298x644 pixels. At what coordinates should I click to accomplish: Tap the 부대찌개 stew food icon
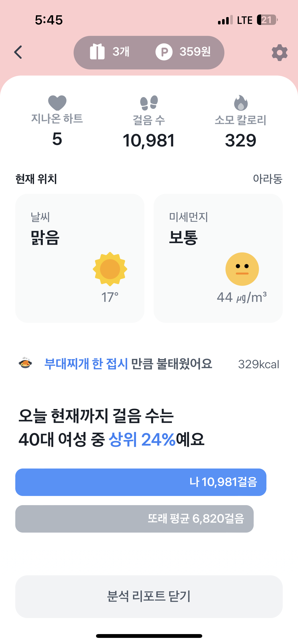click(x=25, y=363)
